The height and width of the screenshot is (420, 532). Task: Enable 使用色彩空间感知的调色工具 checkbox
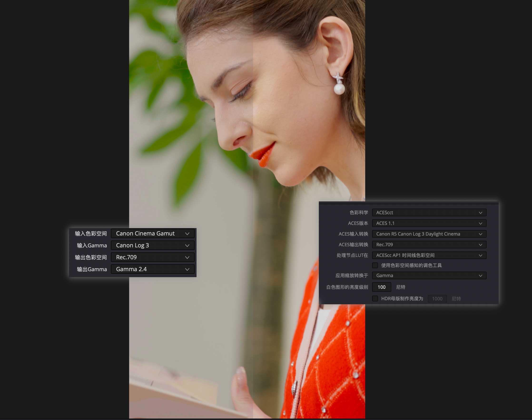tap(375, 265)
